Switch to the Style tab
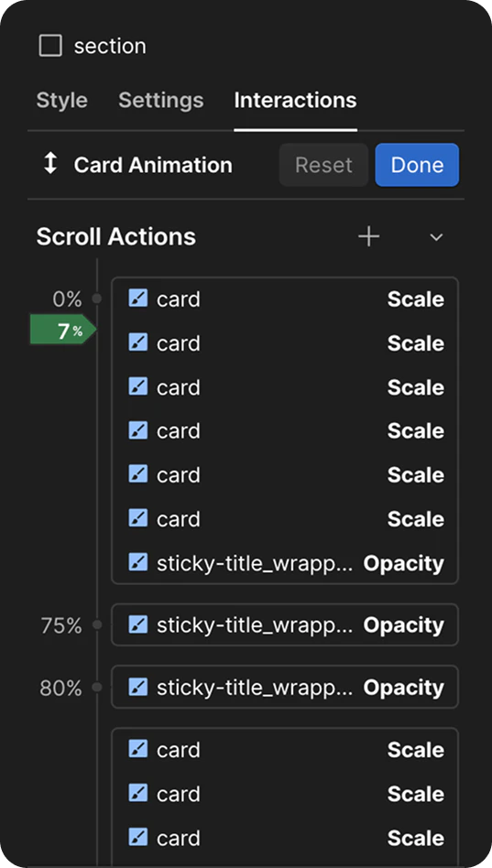The height and width of the screenshot is (868, 492). 62,100
